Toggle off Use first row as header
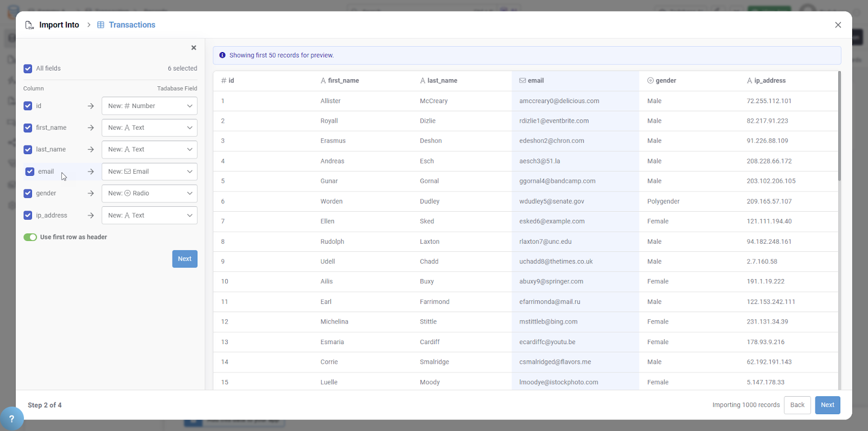Viewport: 868px width, 431px height. pyautogui.click(x=30, y=237)
